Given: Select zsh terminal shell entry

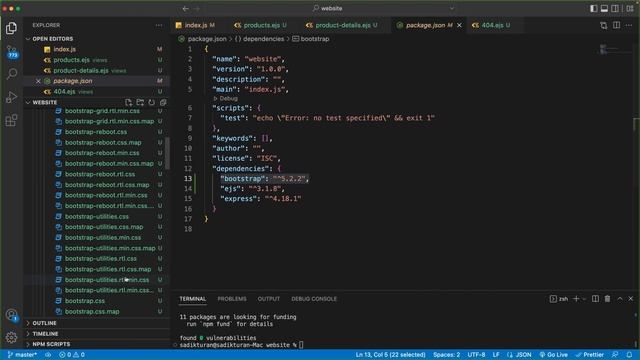Looking at the screenshot, I should pyautogui.click(x=559, y=299).
